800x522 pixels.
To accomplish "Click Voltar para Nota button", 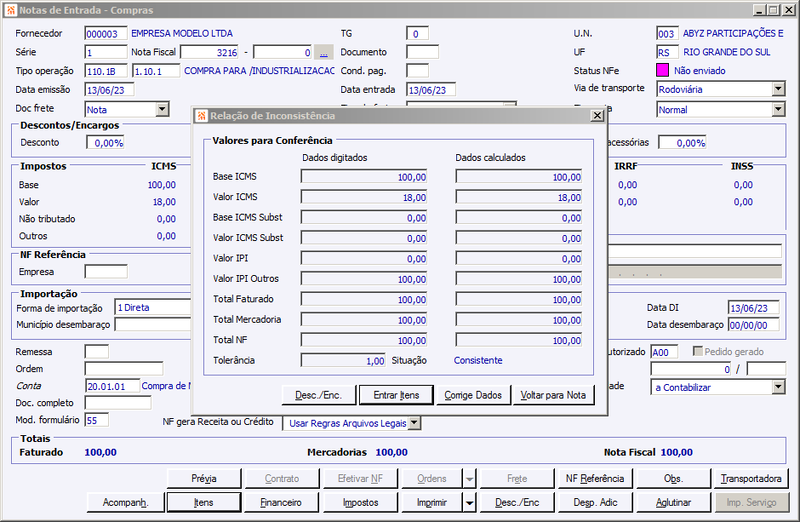I will [x=553, y=395].
